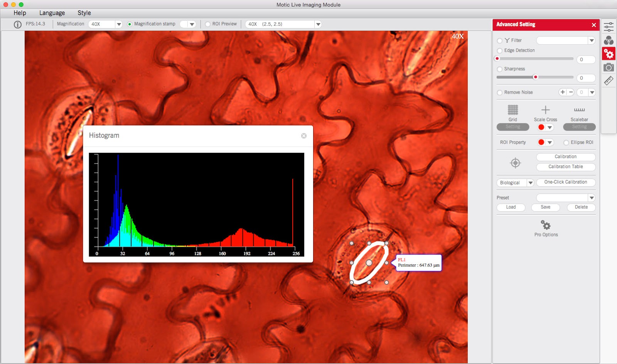Viewport: 617px width, 364px height.
Task: Open the Calibration Table
Action: pos(565,167)
